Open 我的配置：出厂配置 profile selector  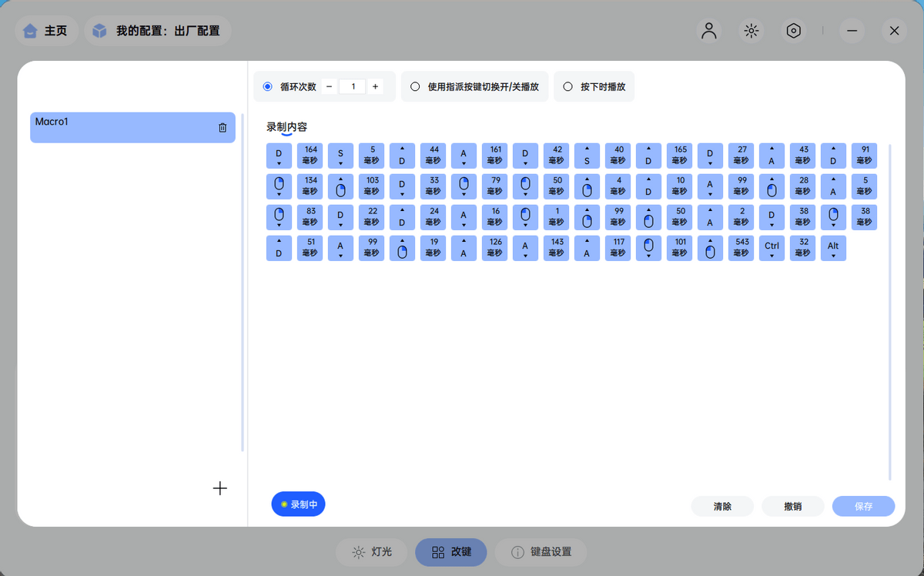pyautogui.click(x=158, y=31)
